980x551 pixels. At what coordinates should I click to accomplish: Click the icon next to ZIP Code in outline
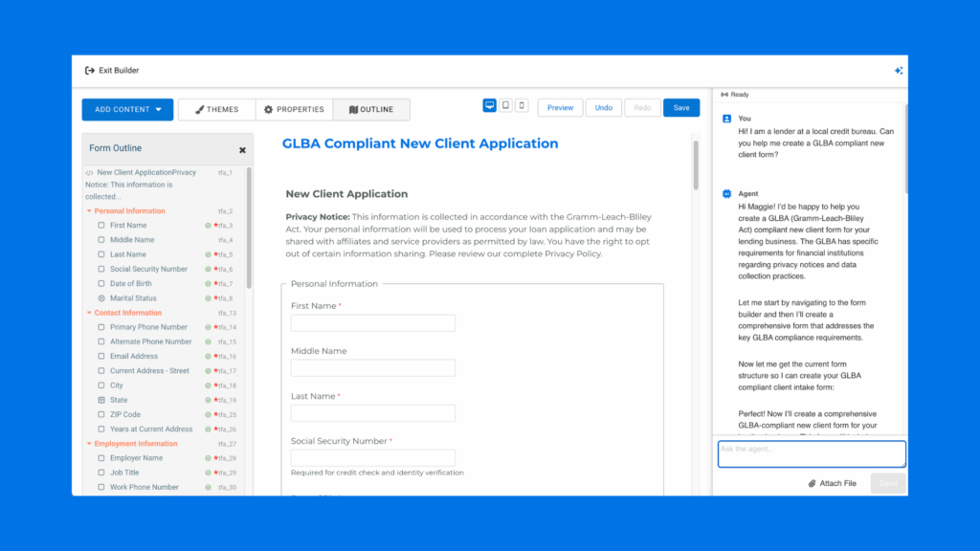point(101,414)
